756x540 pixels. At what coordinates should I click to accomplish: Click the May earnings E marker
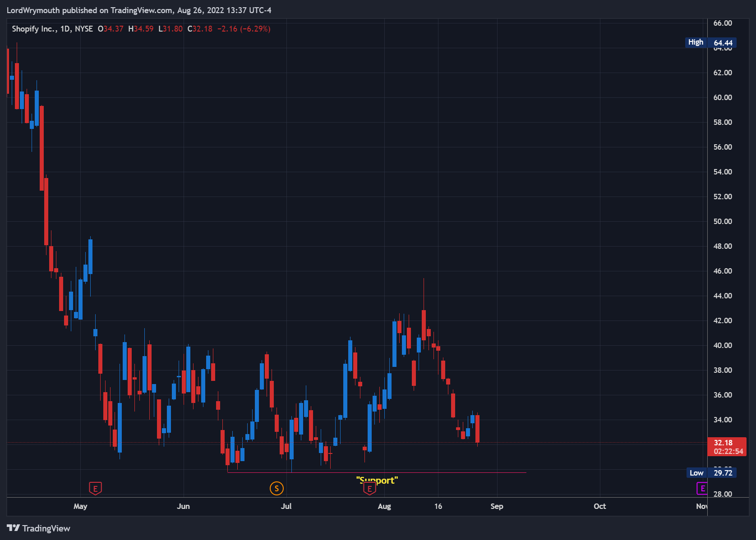[95, 488]
